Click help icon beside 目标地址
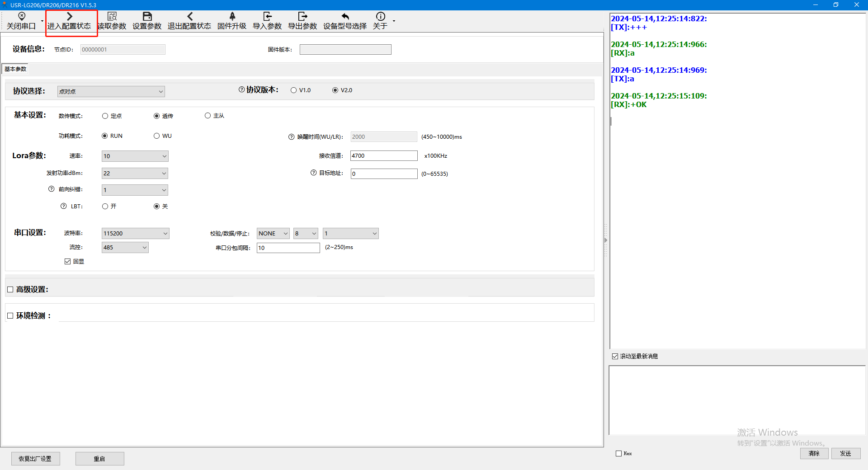Viewport: 868px width, 470px height. click(x=314, y=173)
